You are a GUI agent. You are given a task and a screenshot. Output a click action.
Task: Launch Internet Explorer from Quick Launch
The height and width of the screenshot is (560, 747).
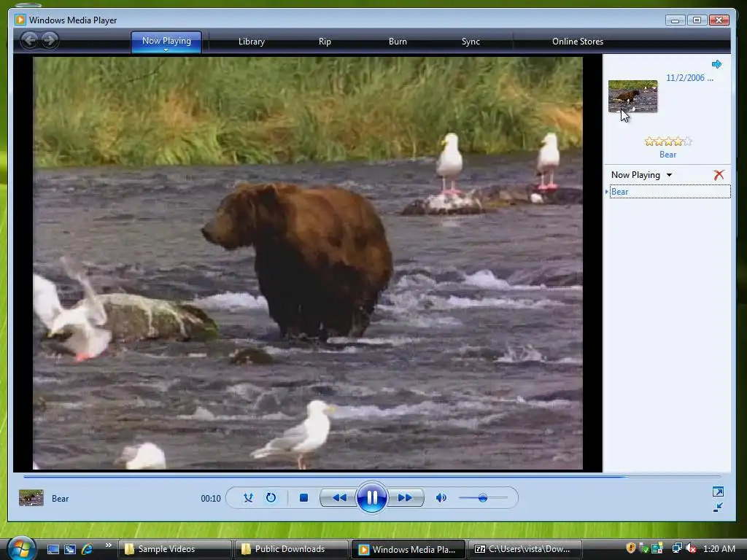[x=88, y=549]
